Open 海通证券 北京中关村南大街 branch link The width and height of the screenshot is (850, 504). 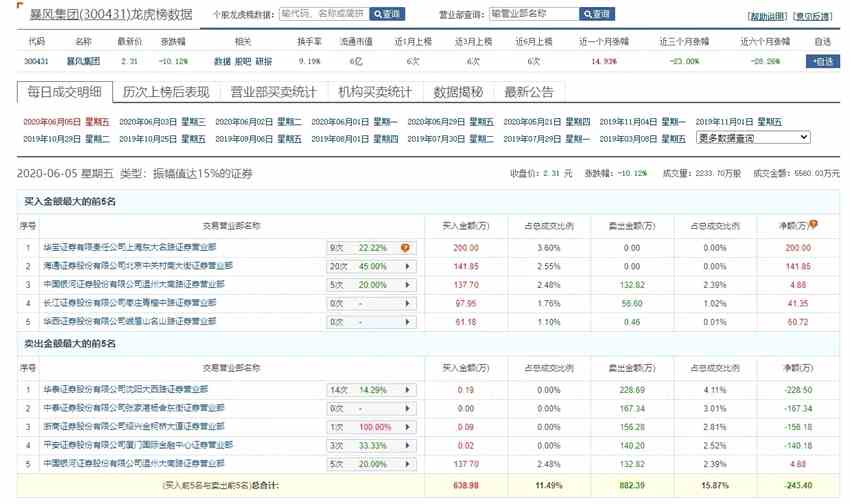(x=138, y=266)
